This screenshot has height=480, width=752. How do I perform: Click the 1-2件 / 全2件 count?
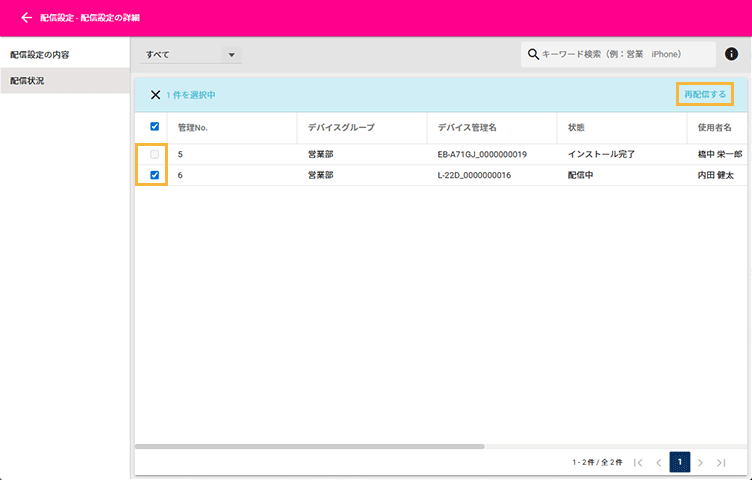[x=597, y=462]
